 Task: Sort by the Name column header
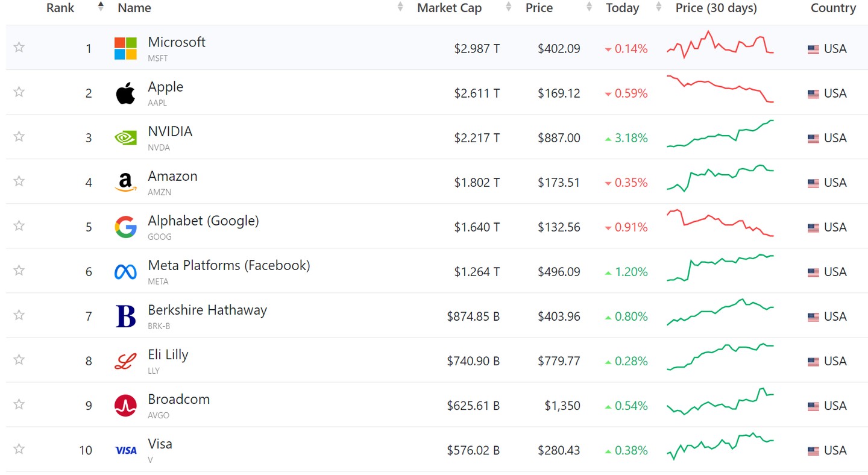pyautogui.click(x=134, y=8)
